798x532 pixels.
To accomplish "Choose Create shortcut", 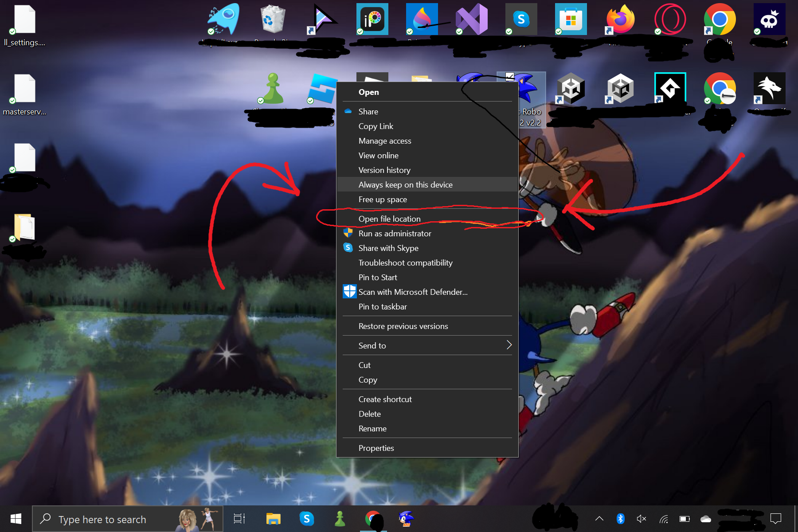I will coord(427,399).
